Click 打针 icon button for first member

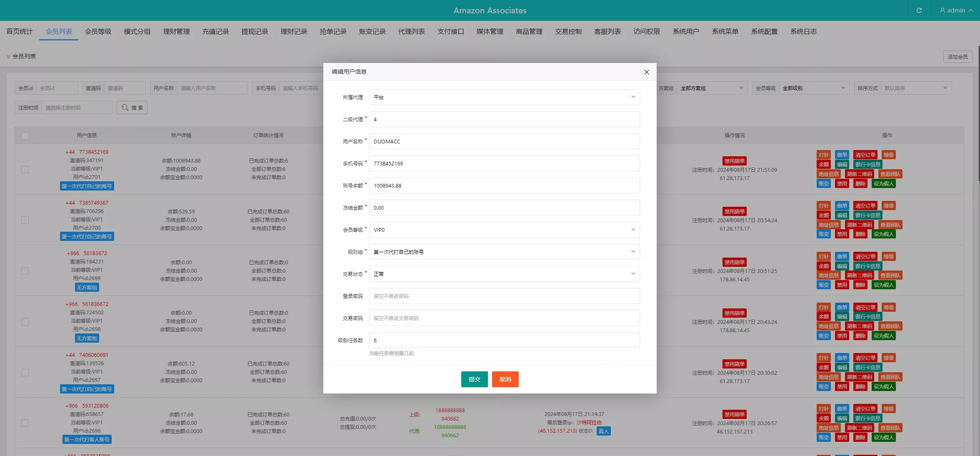point(823,155)
